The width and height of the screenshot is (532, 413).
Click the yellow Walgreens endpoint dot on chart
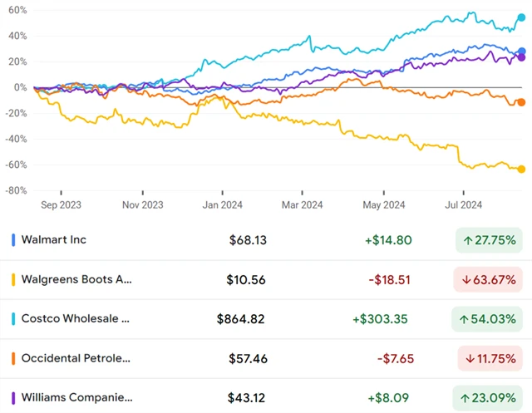coord(521,170)
